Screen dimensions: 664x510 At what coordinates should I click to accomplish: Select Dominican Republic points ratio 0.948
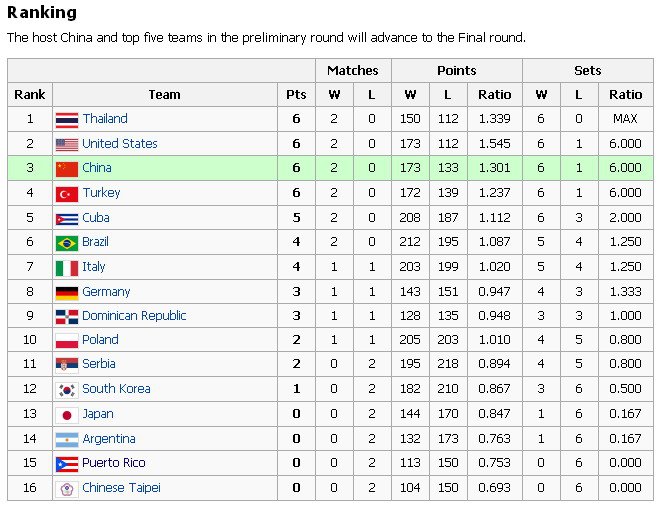pyautogui.click(x=495, y=316)
